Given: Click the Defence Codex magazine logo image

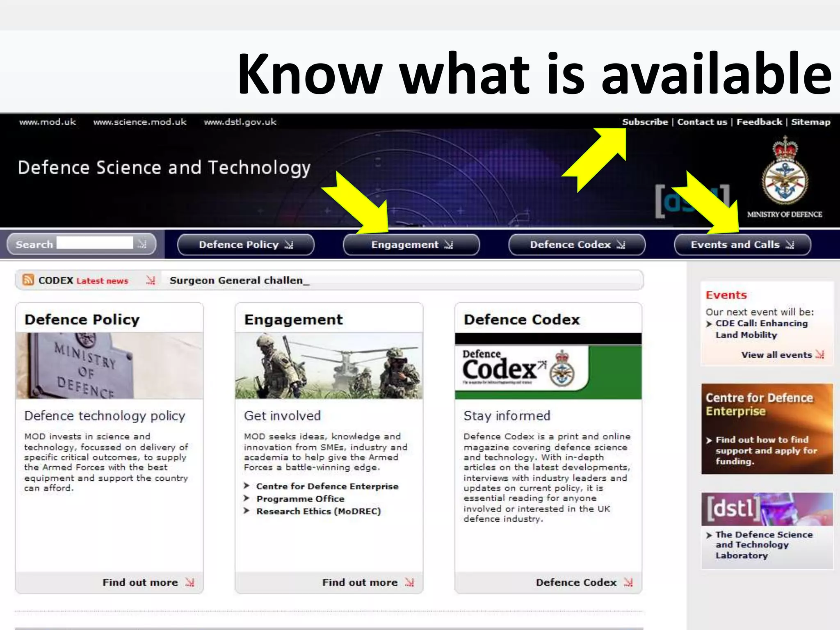Looking at the screenshot, I should coord(548,365).
